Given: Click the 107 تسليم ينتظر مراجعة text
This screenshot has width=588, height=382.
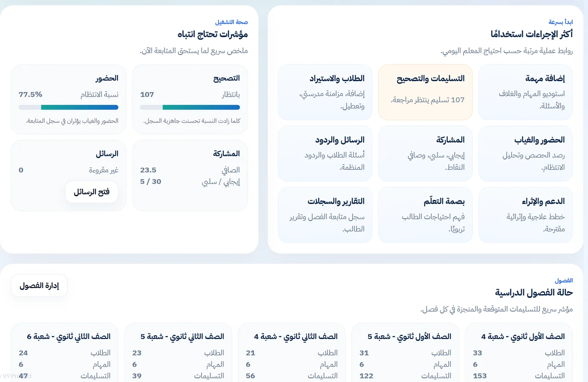Looking at the screenshot, I should [x=428, y=100].
